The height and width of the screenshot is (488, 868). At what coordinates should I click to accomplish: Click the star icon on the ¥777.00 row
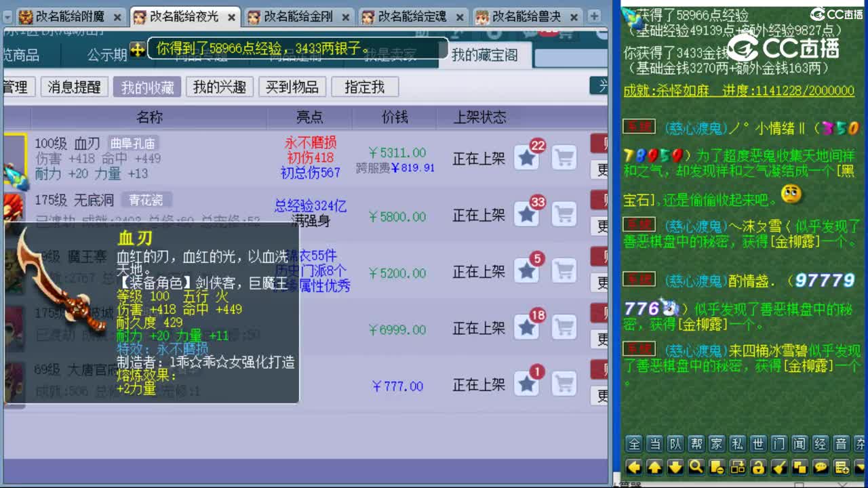[x=527, y=384]
